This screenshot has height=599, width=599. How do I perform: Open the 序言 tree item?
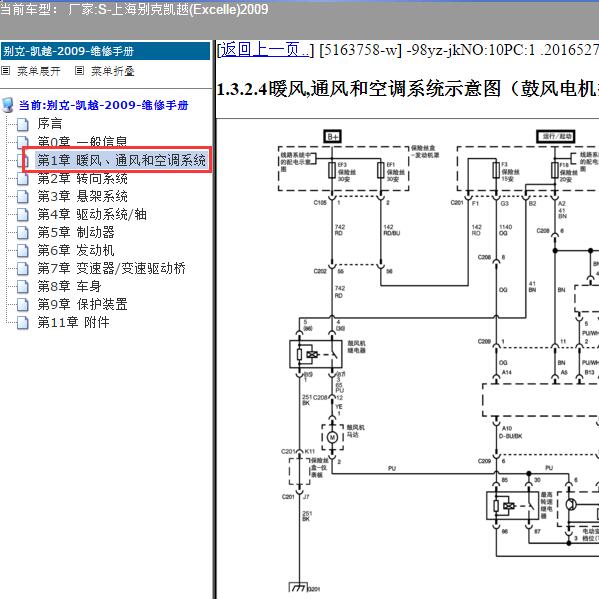[50, 124]
